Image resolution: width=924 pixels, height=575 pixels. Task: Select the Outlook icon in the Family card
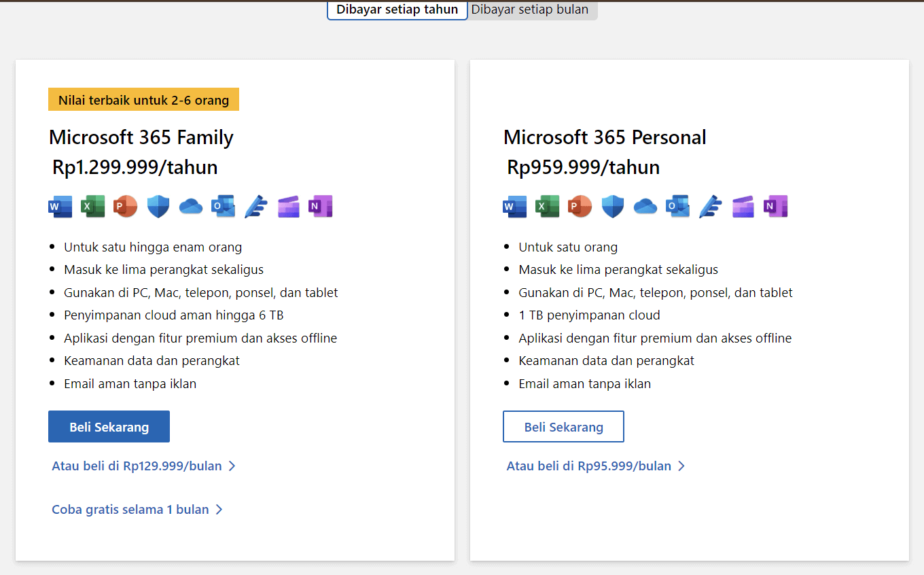pyautogui.click(x=223, y=206)
